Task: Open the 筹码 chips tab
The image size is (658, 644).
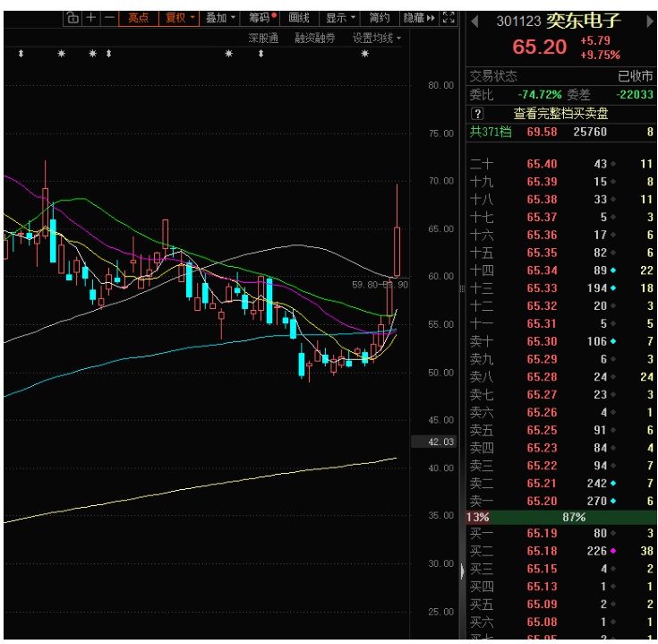Action: [262, 17]
